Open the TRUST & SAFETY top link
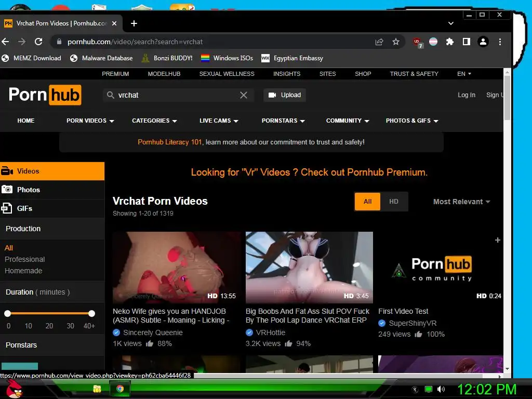 click(414, 74)
